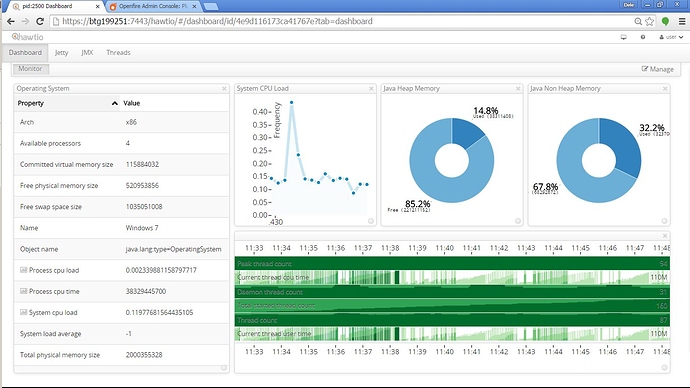Switch to the Threads tab
This screenshot has width=690, height=388.
pyautogui.click(x=118, y=52)
